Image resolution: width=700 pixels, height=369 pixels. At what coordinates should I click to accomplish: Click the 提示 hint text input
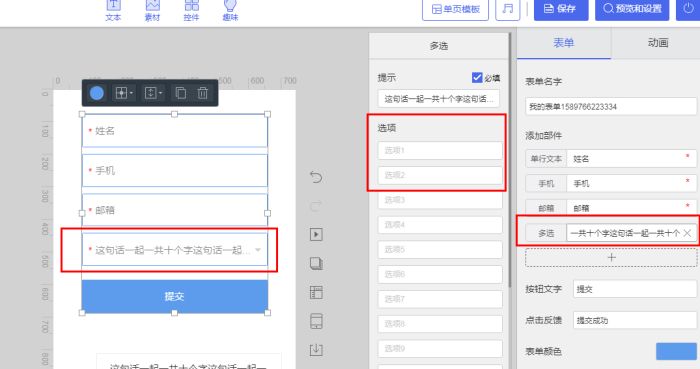(x=439, y=99)
